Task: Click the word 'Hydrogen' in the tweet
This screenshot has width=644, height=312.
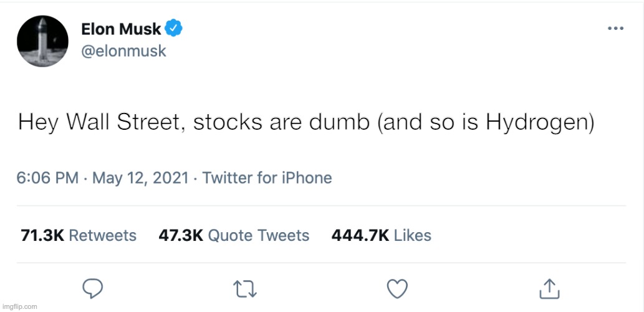Action: (x=538, y=123)
